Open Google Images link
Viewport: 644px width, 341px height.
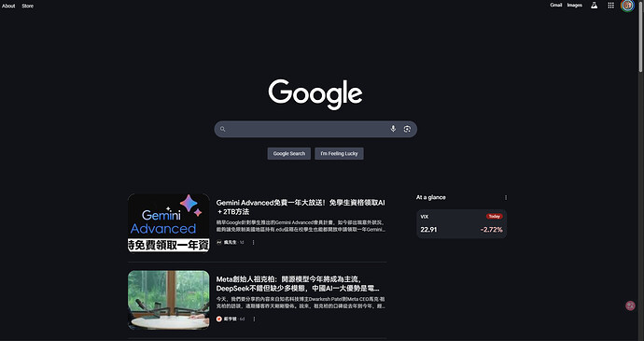tap(575, 5)
